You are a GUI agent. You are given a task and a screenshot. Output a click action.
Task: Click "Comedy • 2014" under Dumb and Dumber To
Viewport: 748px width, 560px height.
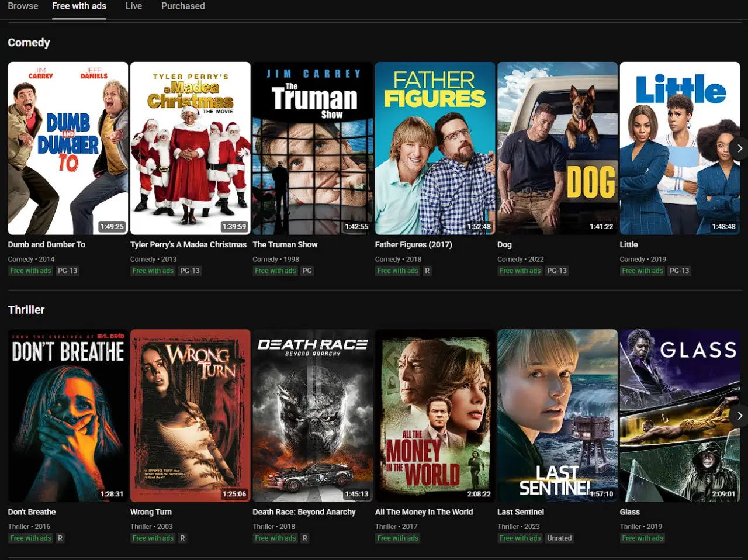pyautogui.click(x=31, y=259)
